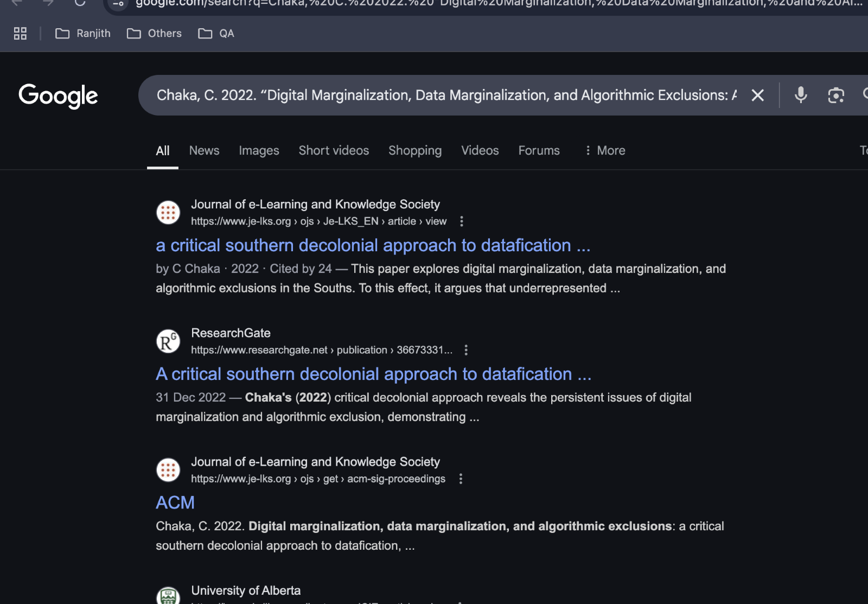
Task: Open options menu for acm-sig-proceedings result
Action: (x=461, y=479)
